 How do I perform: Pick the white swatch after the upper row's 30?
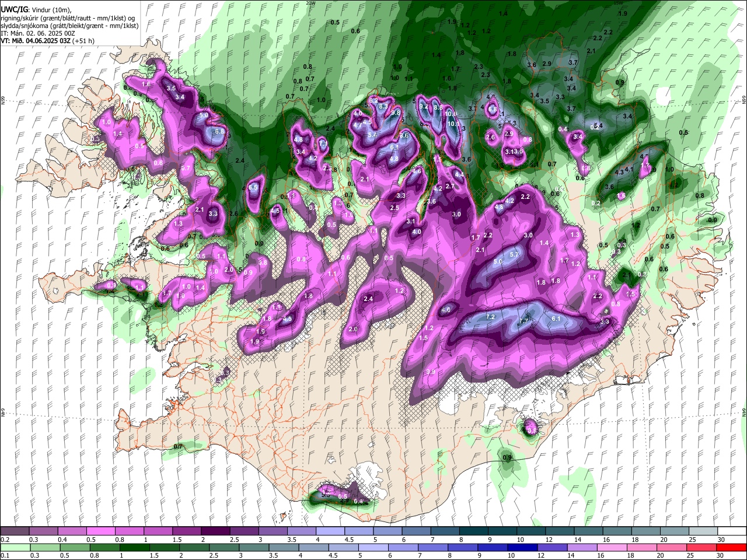[x=731, y=531]
